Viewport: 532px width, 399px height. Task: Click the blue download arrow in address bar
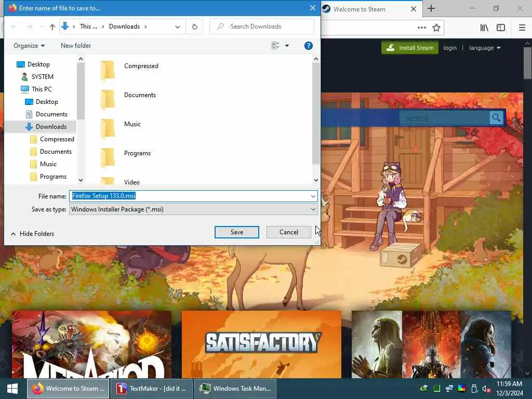(x=65, y=26)
